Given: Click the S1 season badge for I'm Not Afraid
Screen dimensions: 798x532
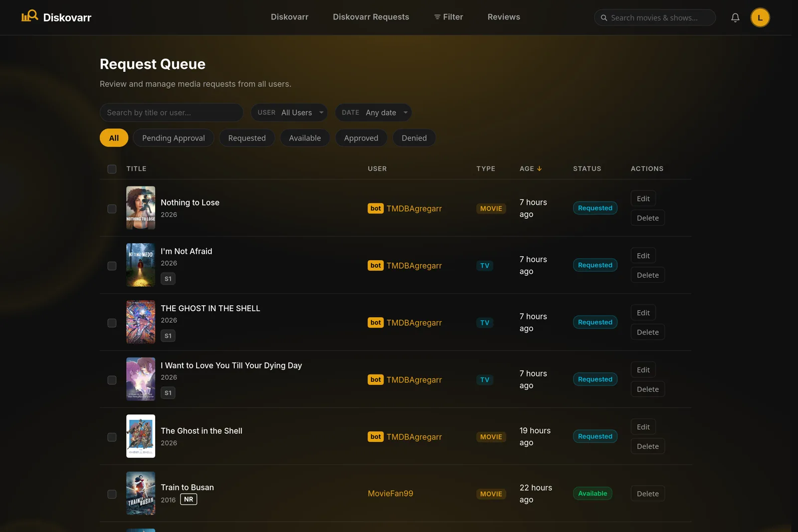Looking at the screenshot, I should click(168, 279).
